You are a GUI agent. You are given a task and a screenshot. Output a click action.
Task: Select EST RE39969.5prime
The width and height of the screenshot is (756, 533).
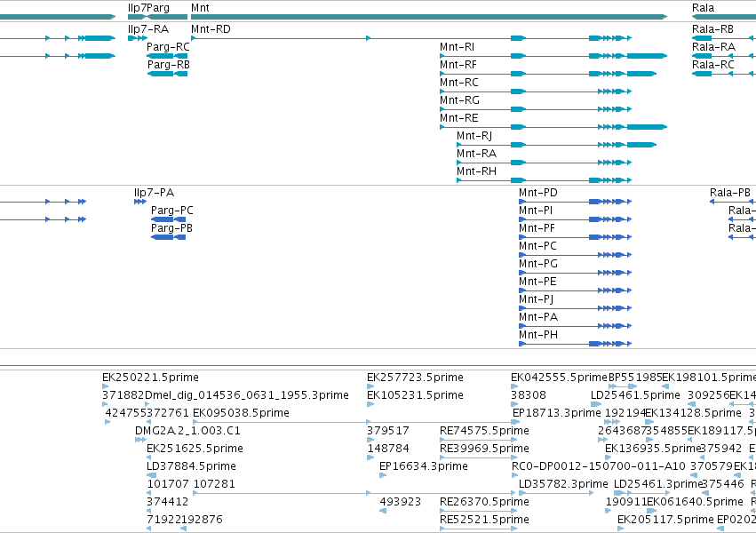click(x=484, y=449)
